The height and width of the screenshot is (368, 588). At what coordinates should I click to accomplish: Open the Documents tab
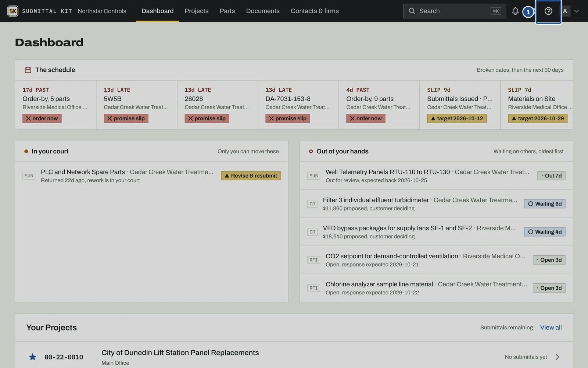(263, 11)
